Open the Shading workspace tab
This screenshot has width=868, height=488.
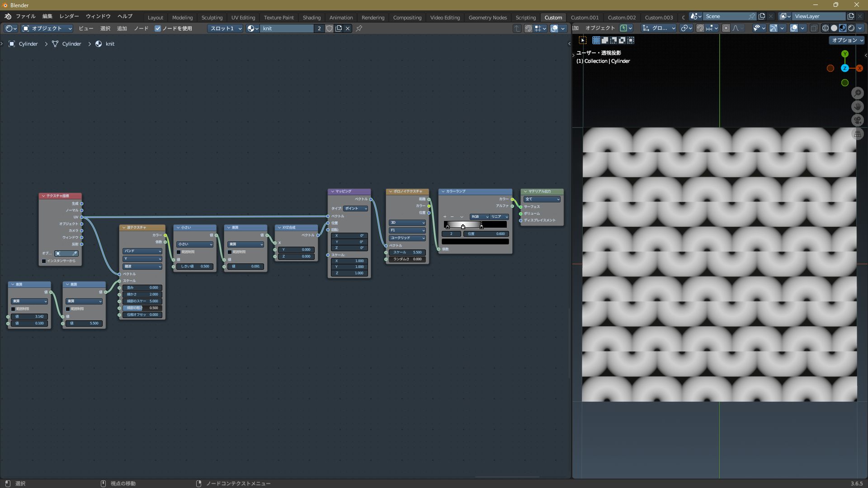click(x=311, y=18)
